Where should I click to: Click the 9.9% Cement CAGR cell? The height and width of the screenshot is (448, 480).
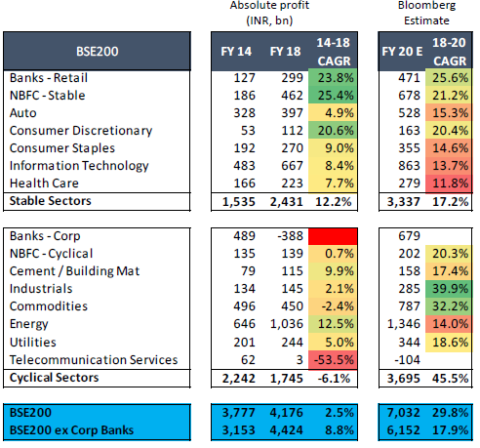(x=333, y=271)
